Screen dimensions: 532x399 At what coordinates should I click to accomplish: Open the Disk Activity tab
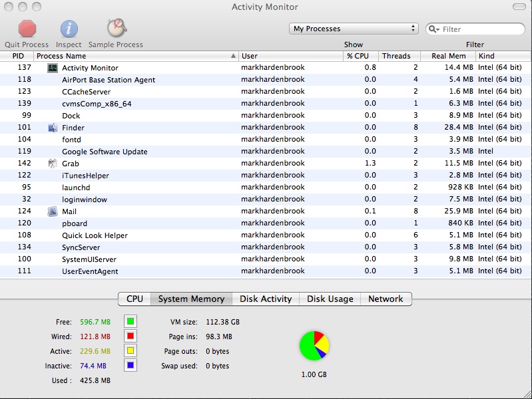pos(266,299)
